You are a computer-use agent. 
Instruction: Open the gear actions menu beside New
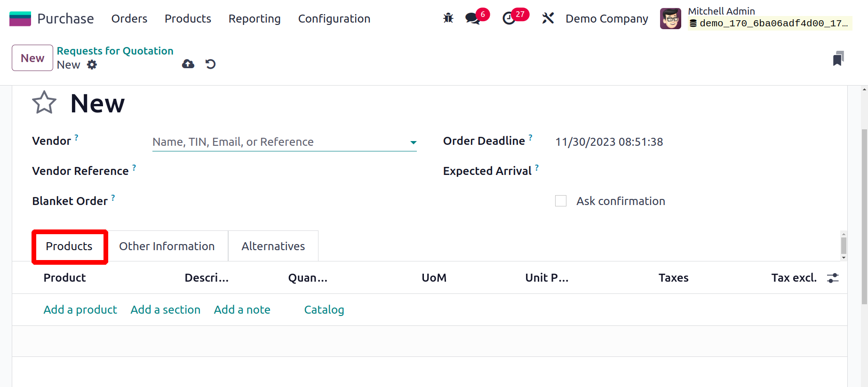[x=92, y=65]
